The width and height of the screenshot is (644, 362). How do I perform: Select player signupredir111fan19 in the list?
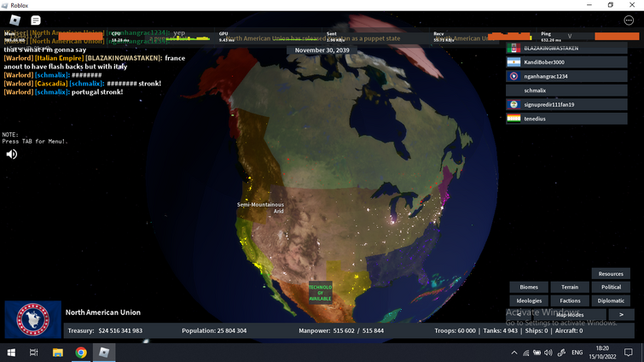[566, 104]
